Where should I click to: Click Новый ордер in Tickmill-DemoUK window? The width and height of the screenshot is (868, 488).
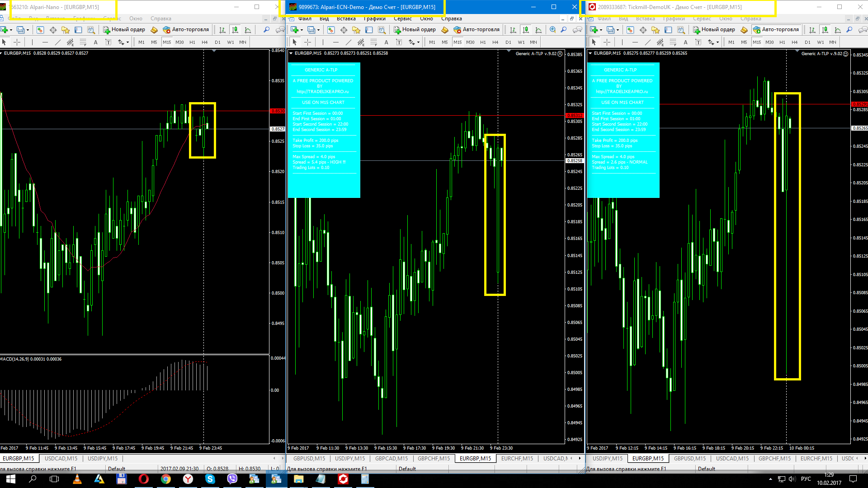pos(714,30)
